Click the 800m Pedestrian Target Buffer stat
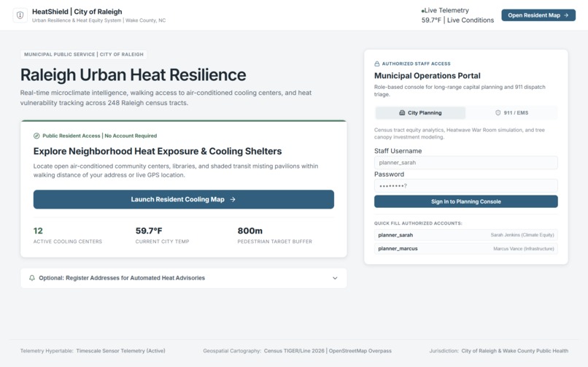This screenshot has height=367, width=588. click(274, 236)
